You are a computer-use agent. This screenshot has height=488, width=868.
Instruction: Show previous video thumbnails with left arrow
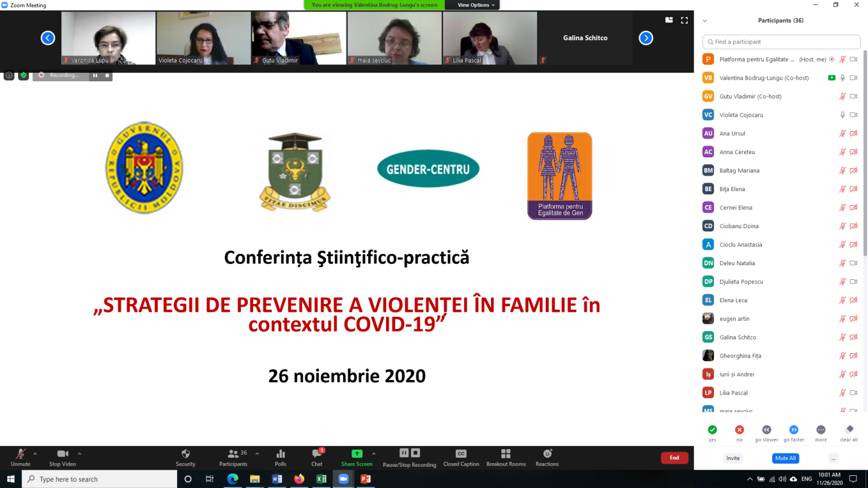pos(48,38)
